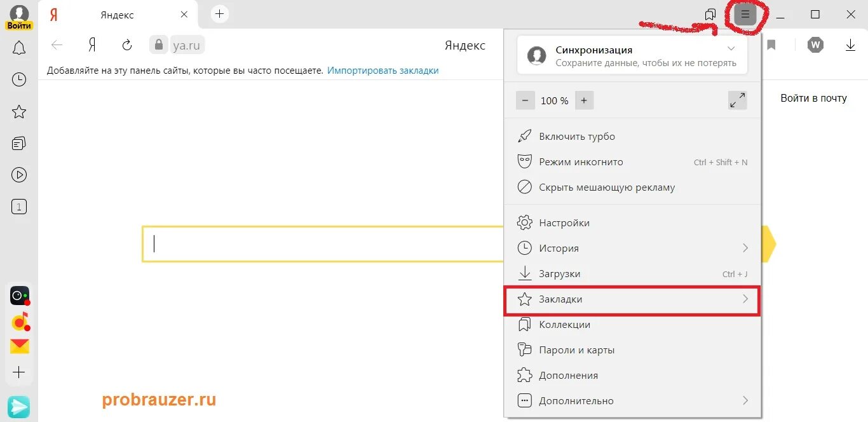Click Войти в почту link

[x=813, y=98]
